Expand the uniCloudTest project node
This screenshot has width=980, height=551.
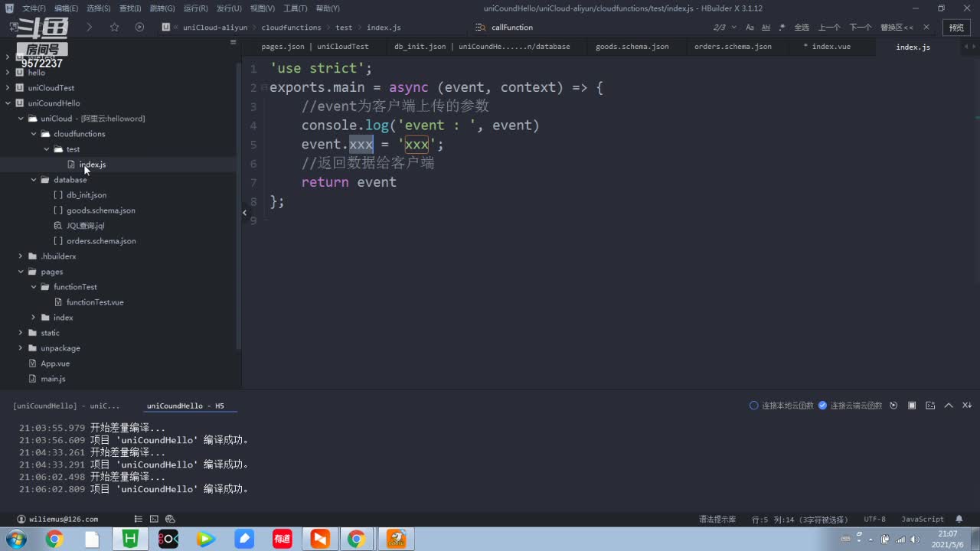click(x=8, y=88)
